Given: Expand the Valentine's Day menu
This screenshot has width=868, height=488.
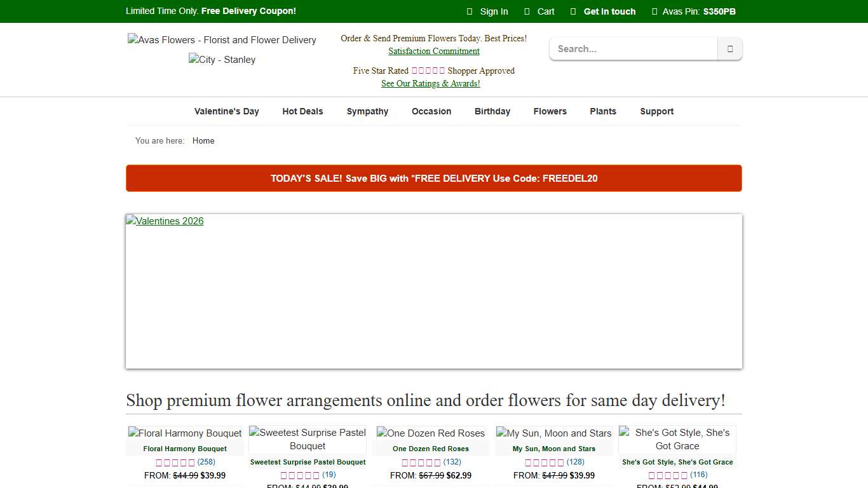Looking at the screenshot, I should (227, 111).
